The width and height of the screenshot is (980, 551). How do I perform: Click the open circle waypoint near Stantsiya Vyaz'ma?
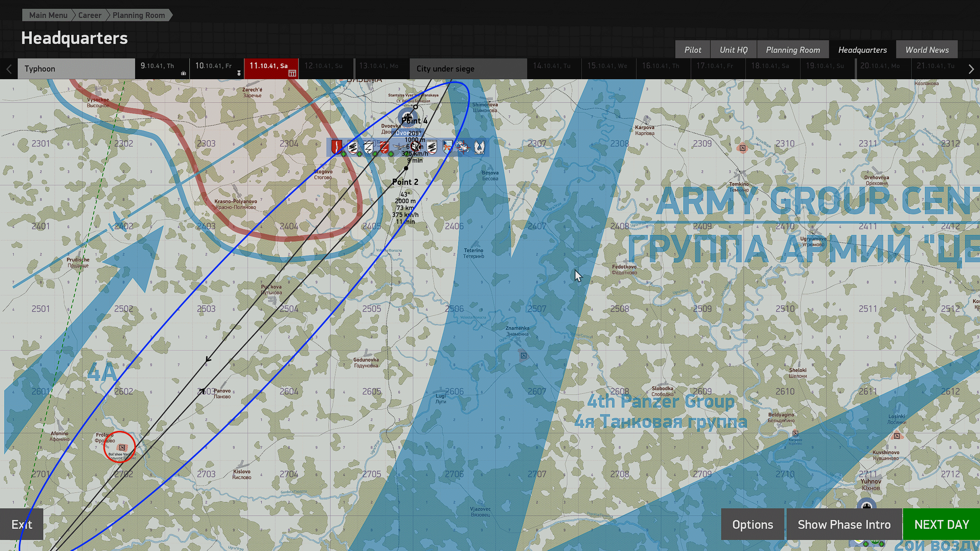(x=416, y=107)
